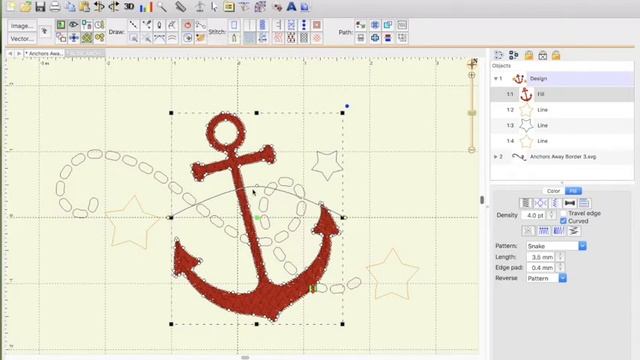Click the tree structure icon above Objects
This screenshot has width=640, height=360.
tap(513, 55)
